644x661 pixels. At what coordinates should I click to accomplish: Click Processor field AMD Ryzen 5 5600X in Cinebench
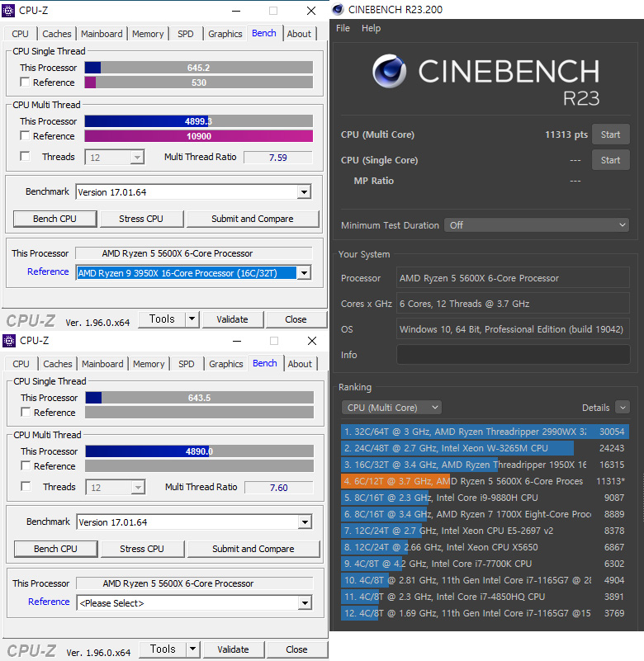[514, 278]
